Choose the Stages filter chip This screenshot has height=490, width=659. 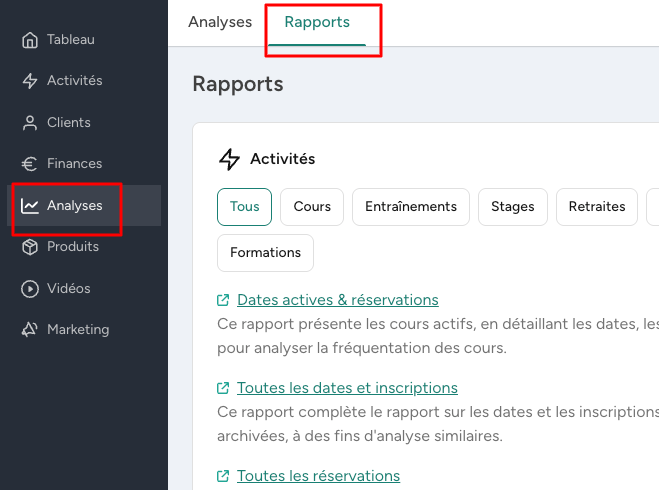[x=513, y=207]
